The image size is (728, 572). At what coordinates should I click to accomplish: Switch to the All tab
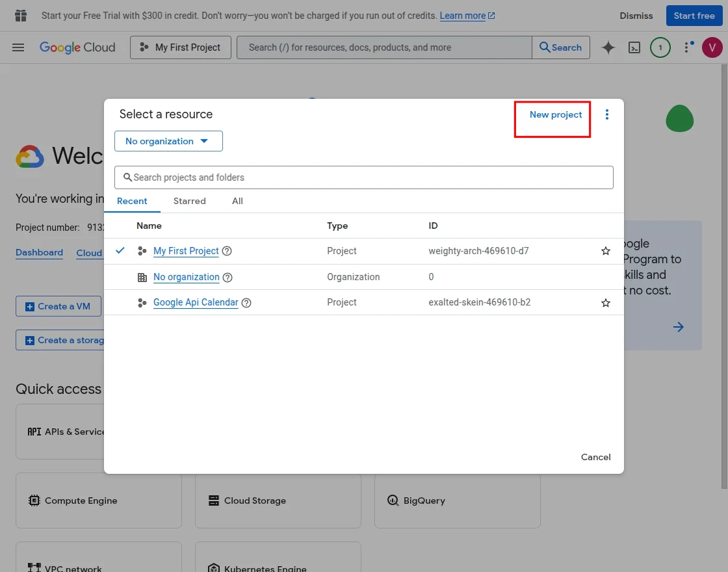tap(237, 201)
